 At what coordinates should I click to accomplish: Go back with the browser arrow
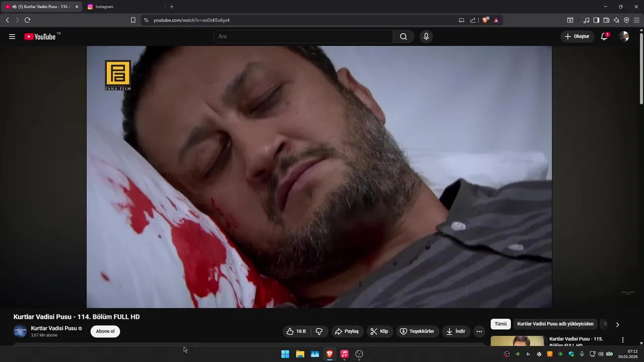coord(7,20)
